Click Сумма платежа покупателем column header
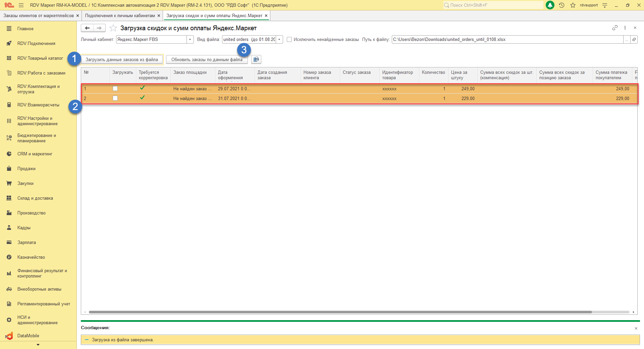The height and width of the screenshot is (349, 644). point(612,75)
